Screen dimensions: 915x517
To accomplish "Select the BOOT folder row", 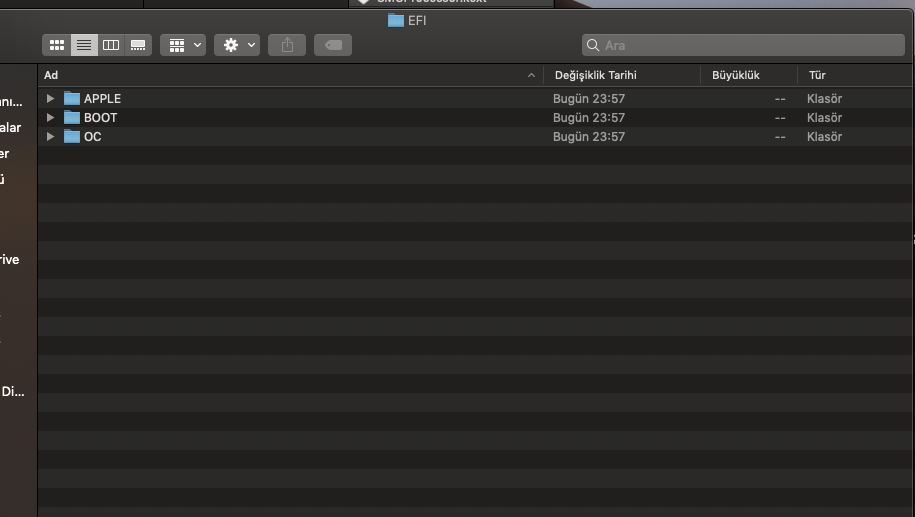I will (x=300, y=118).
